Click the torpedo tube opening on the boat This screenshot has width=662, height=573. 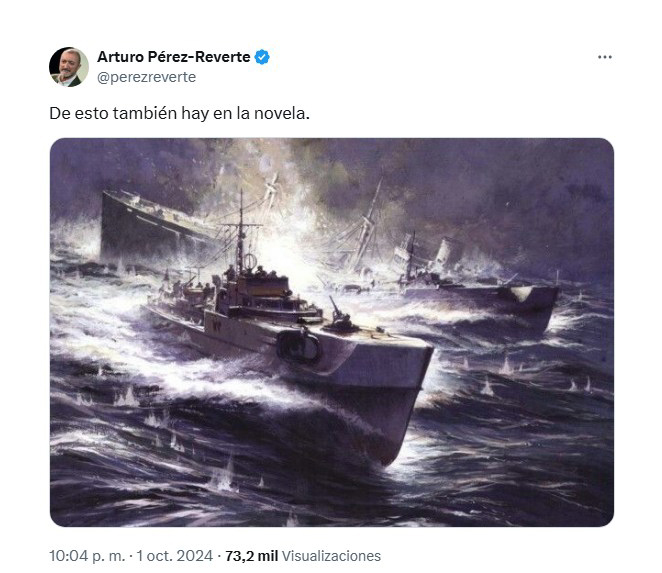coord(299,346)
